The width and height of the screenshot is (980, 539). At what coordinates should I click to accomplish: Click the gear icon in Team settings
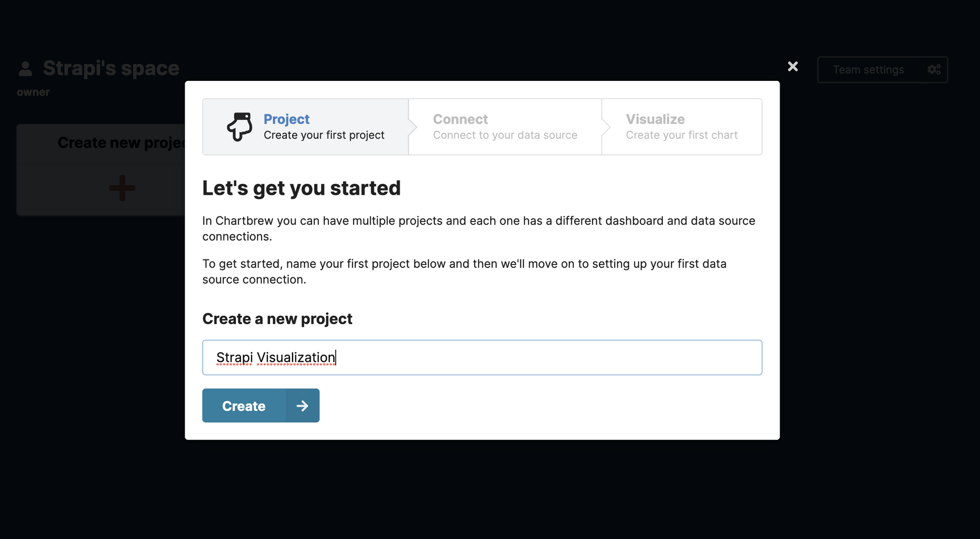tap(934, 69)
